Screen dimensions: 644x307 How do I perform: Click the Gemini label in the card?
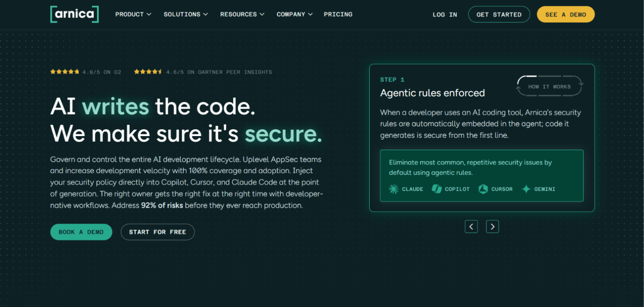click(545, 189)
